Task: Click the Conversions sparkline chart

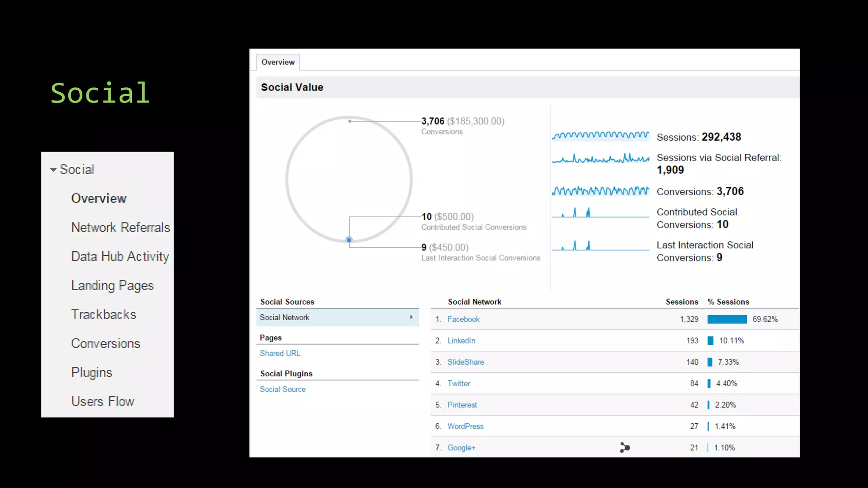Action: point(600,191)
